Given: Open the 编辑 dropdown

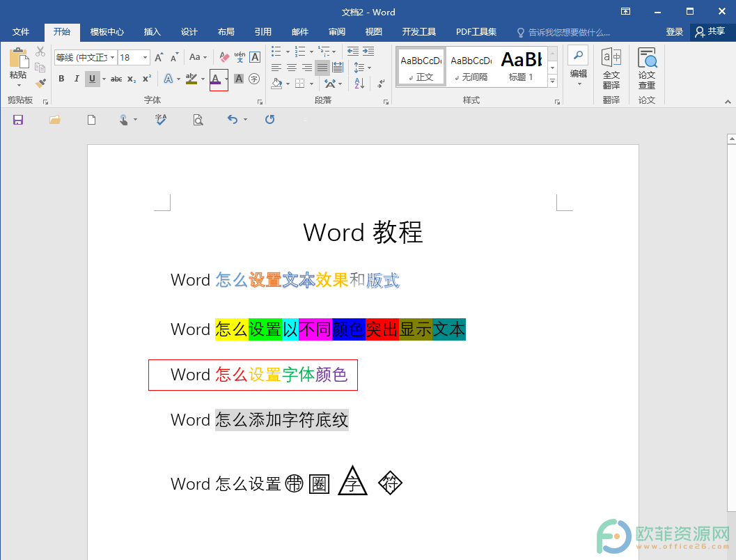Looking at the screenshot, I should pos(578,67).
